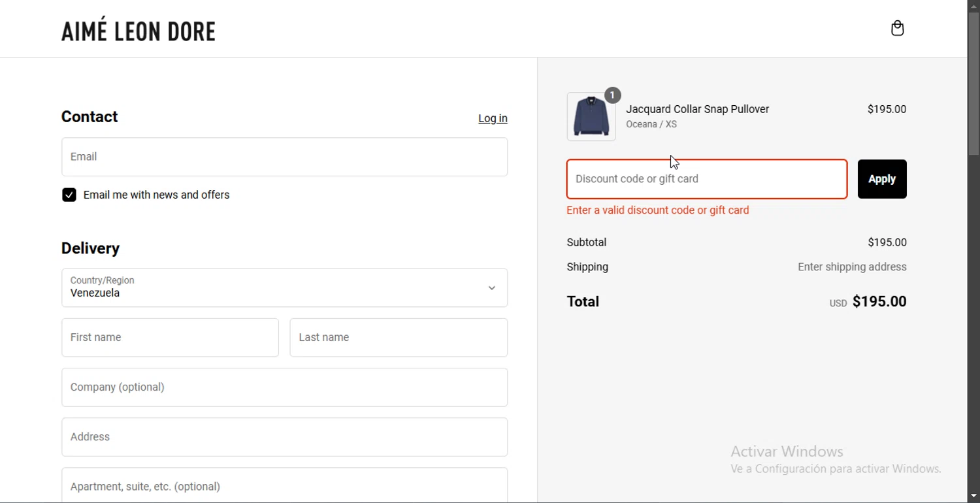Toggle 'Email me with news and offers' checkbox
Viewport: 980px width, 503px height.
coord(69,195)
